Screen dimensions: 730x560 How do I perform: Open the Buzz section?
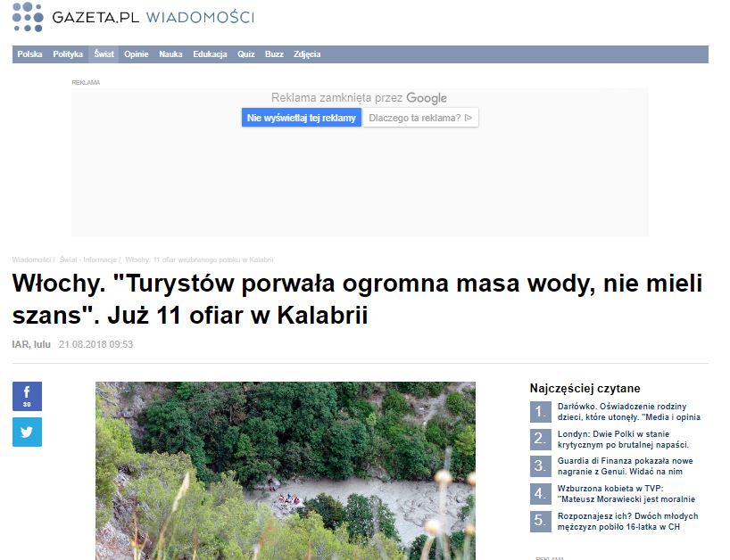tap(274, 54)
